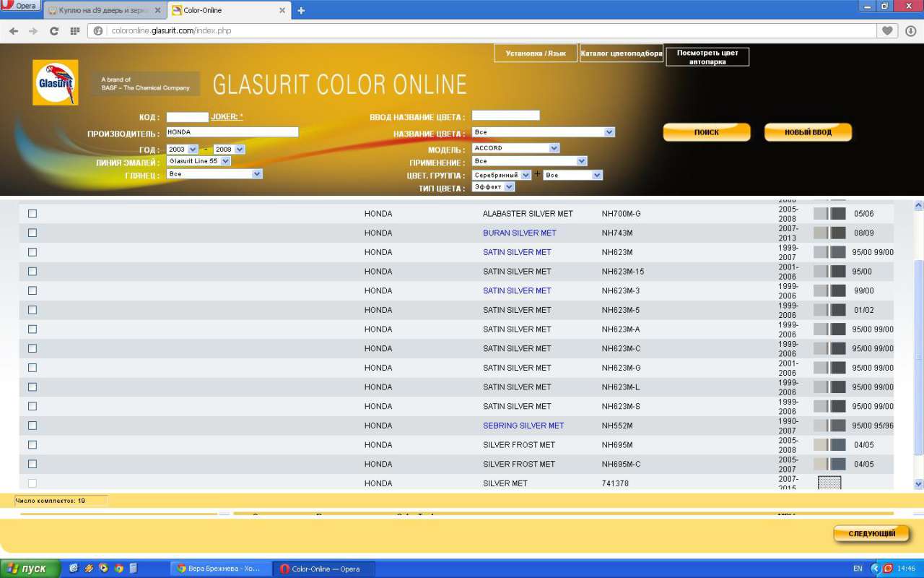The height and width of the screenshot is (578, 924).
Task: Click the EN language indicator in tray
Action: click(x=858, y=569)
